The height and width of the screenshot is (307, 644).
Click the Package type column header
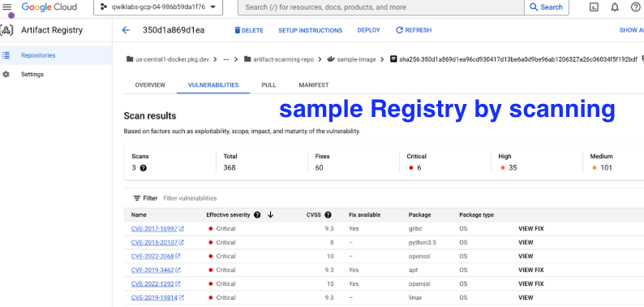[476, 214]
